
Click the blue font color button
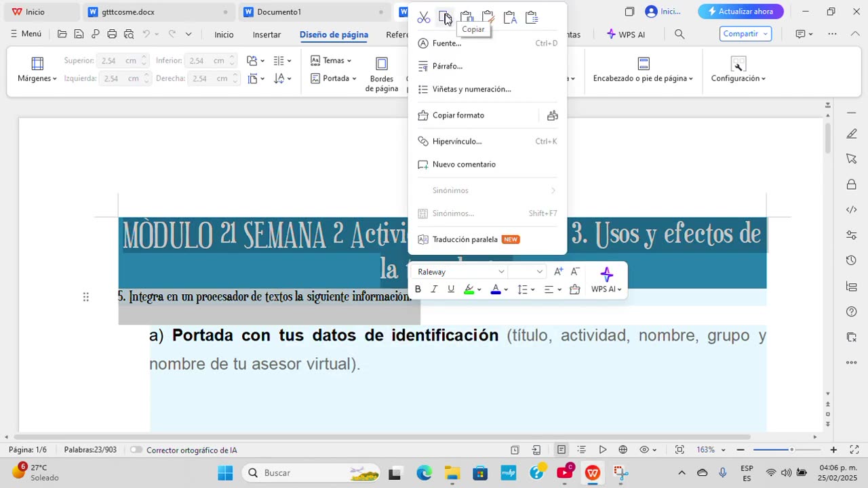coord(496,289)
